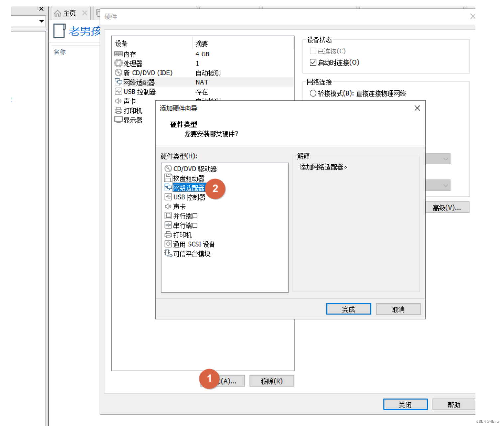The width and height of the screenshot is (504, 426).
Task: Select 串行端口 text in wizard list
Action: (x=186, y=225)
